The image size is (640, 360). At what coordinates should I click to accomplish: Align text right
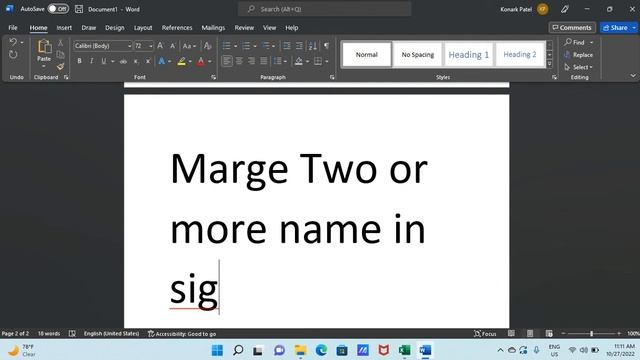[x=251, y=61]
